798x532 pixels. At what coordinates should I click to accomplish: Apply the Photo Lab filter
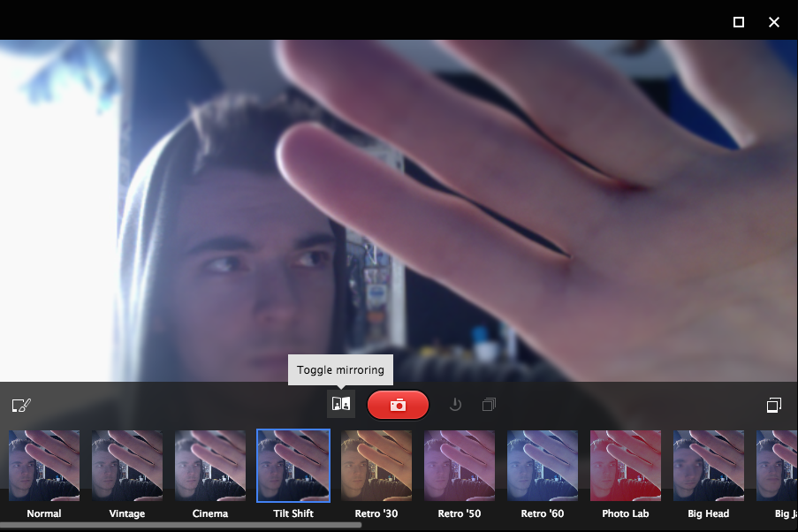pyautogui.click(x=626, y=466)
